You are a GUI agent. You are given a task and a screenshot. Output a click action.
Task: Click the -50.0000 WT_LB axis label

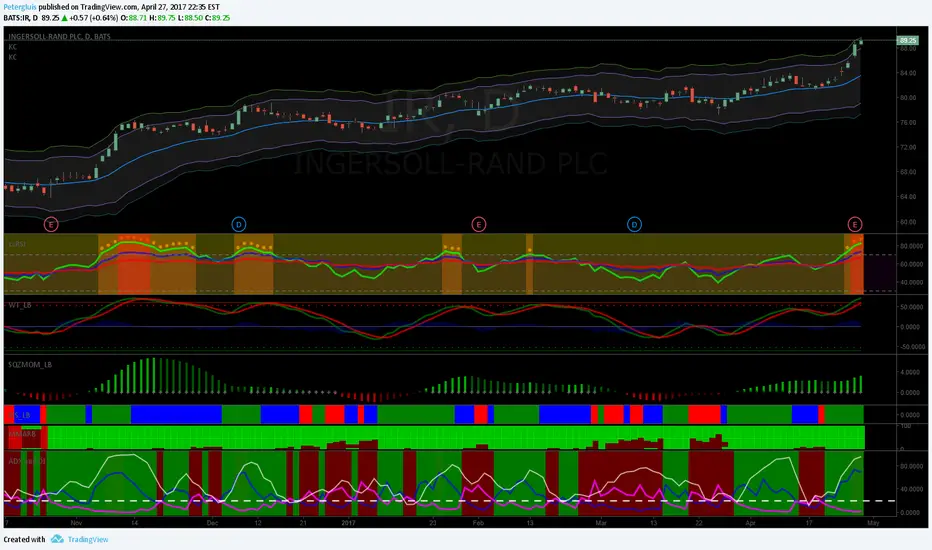[910, 347]
